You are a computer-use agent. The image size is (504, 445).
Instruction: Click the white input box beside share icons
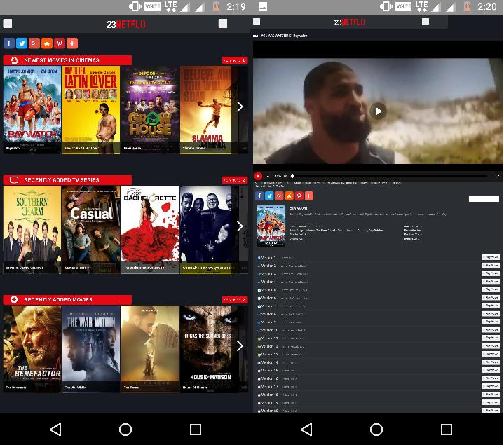(x=484, y=198)
